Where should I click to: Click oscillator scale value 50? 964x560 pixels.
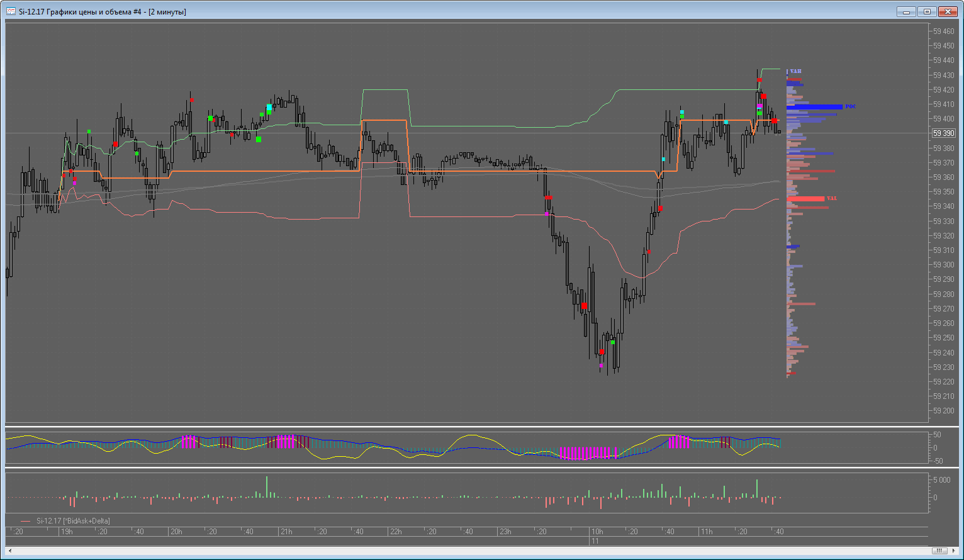[x=937, y=435]
